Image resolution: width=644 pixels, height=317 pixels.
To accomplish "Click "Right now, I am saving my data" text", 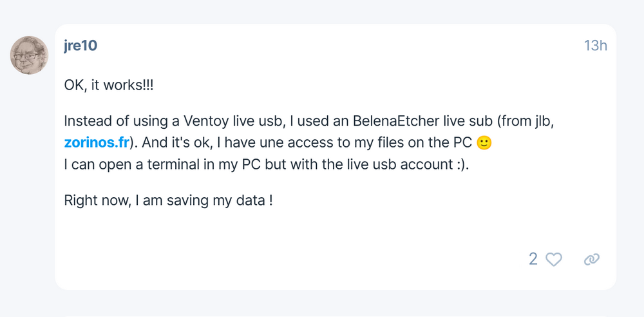I will pos(168,200).
